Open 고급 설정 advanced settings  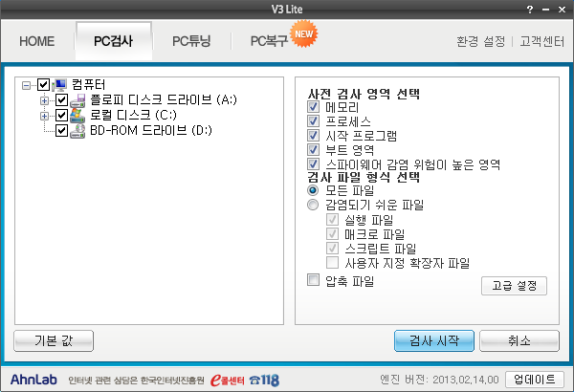[x=514, y=286]
